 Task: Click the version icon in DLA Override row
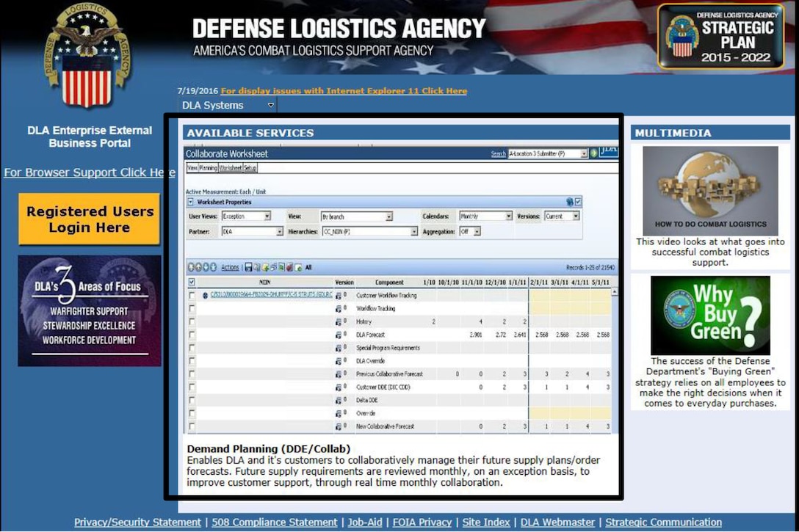point(339,361)
